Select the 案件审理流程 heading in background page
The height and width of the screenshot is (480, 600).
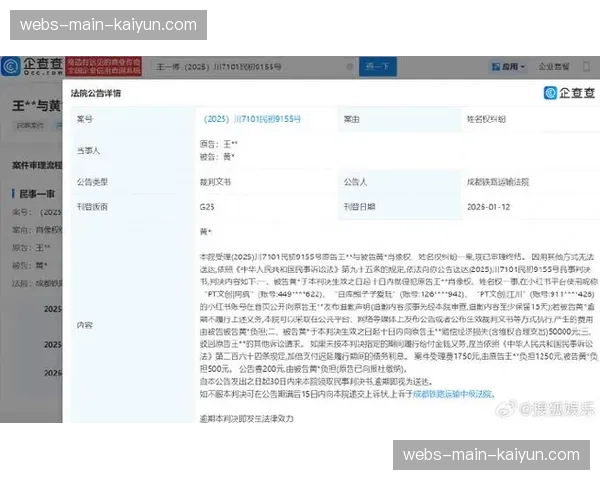[x=37, y=165]
